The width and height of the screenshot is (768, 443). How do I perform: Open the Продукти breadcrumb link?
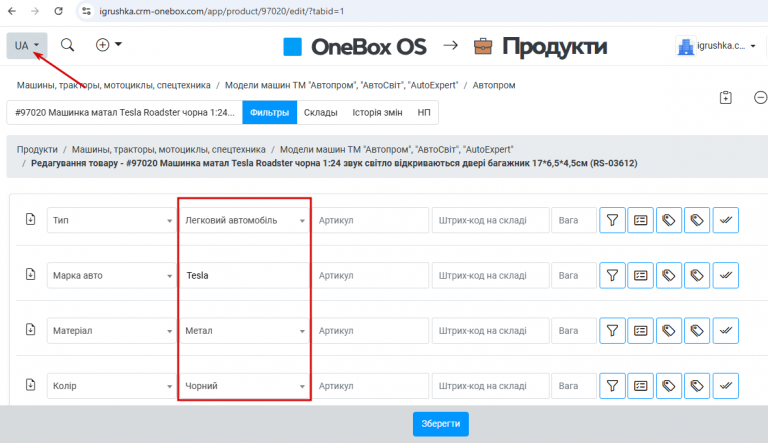[37, 149]
